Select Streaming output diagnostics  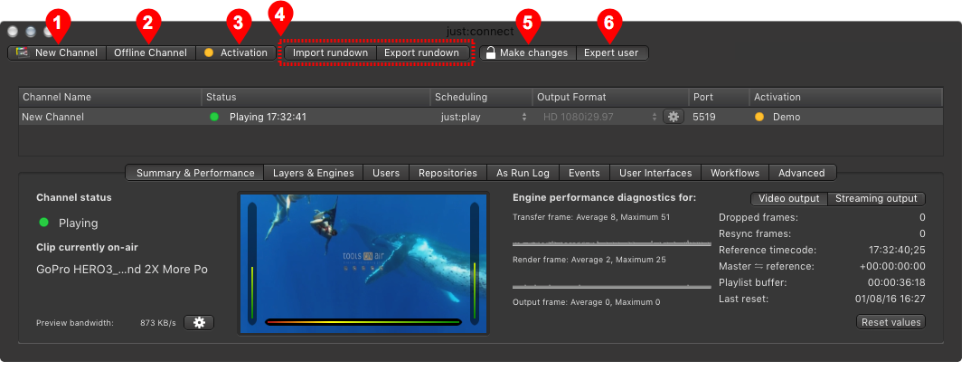coord(876,199)
